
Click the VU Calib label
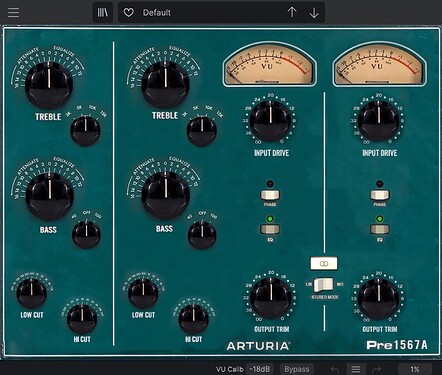[230, 369]
